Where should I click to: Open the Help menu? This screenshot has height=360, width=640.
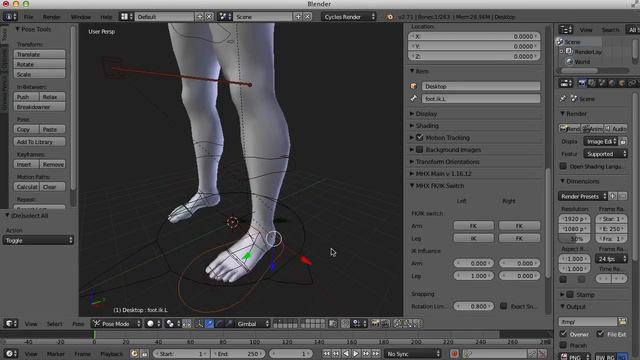tap(106, 17)
